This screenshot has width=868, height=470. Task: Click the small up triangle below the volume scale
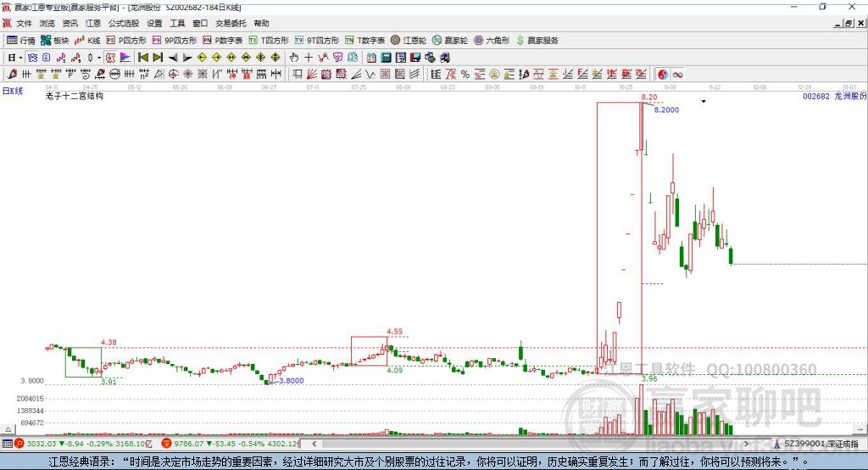click(8, 429)
